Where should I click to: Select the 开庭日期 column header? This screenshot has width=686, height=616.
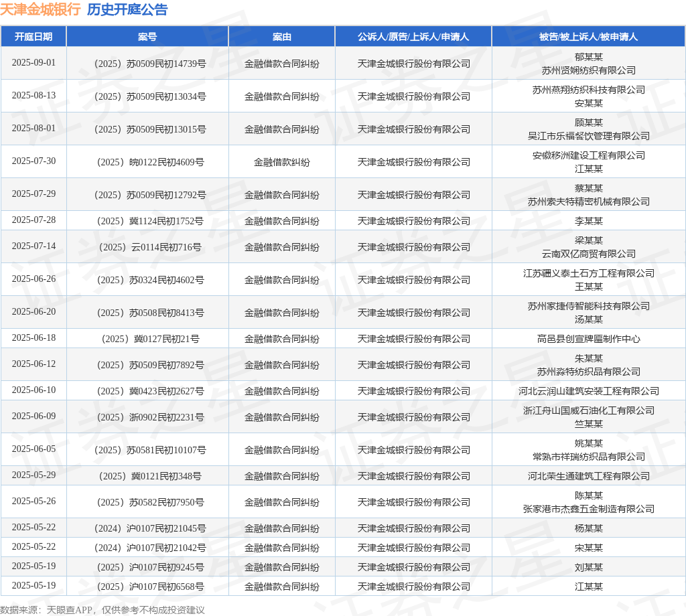[33, 36]
